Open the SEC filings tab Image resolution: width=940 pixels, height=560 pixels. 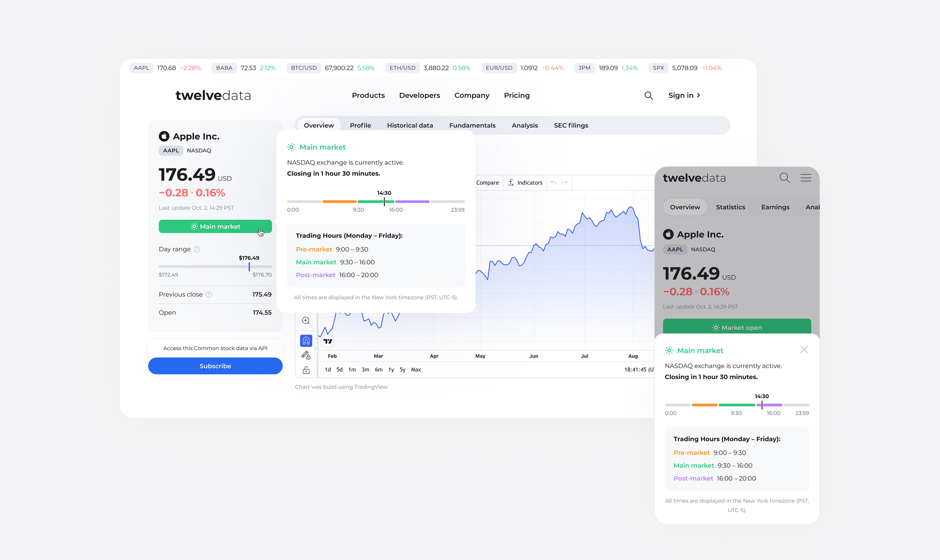[x=571, y=125]
